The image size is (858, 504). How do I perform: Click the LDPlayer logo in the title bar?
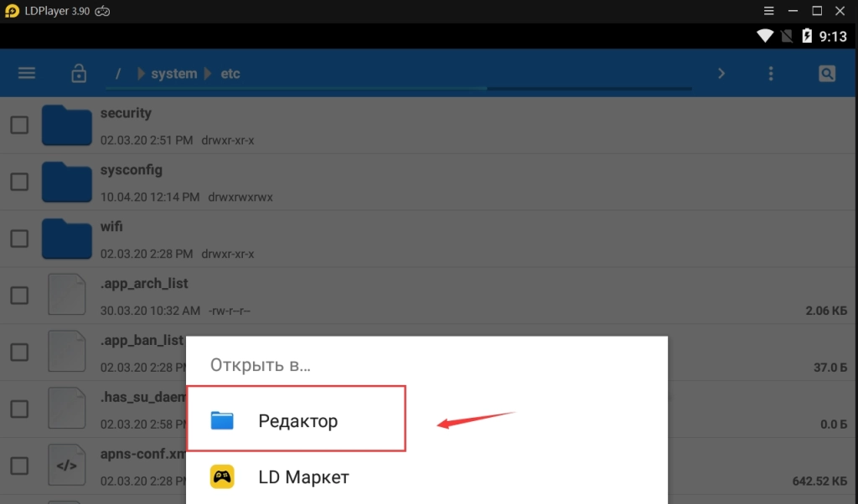(12, 11)
